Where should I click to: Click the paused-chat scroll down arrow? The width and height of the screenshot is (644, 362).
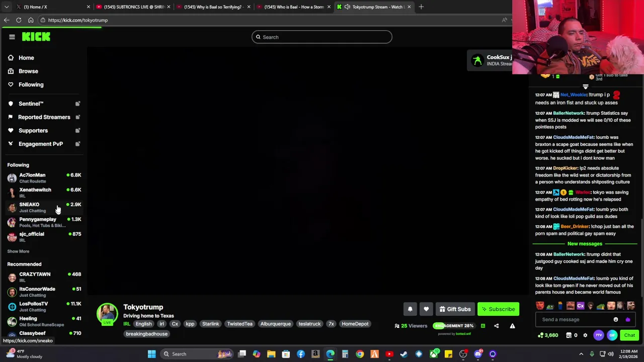[x=585, y=86]
